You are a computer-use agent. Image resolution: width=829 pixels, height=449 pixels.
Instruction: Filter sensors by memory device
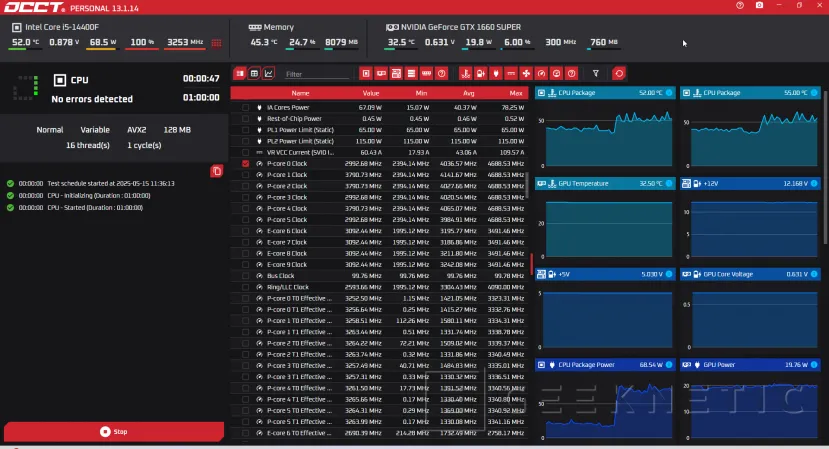[x=426, y=74]
